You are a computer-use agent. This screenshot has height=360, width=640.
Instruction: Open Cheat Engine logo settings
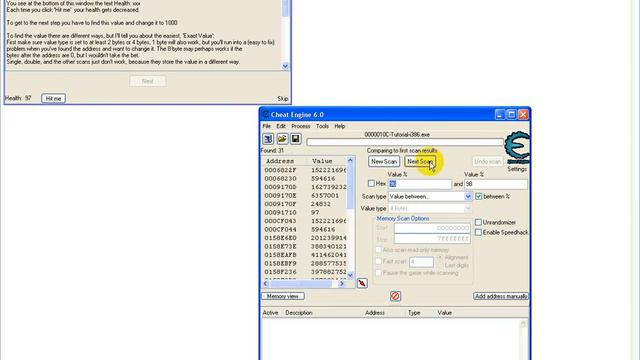coord(517,146)
